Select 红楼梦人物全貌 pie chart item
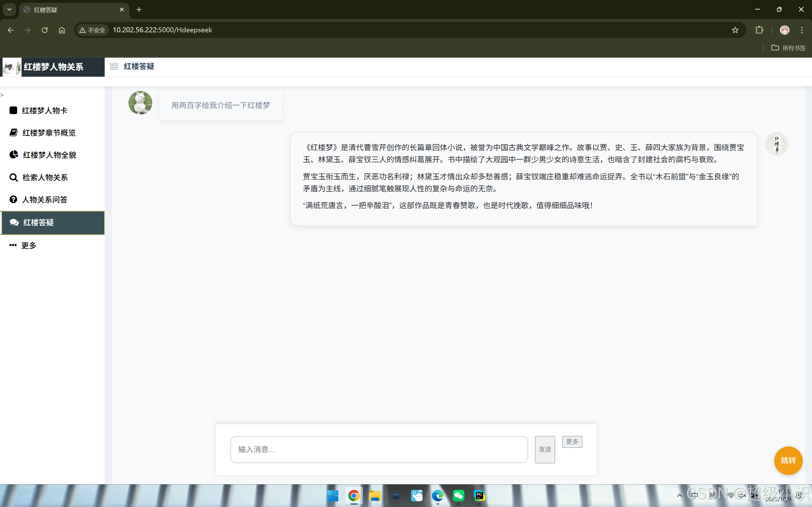This screenshot has width=812, height=507. pos(49,155)
